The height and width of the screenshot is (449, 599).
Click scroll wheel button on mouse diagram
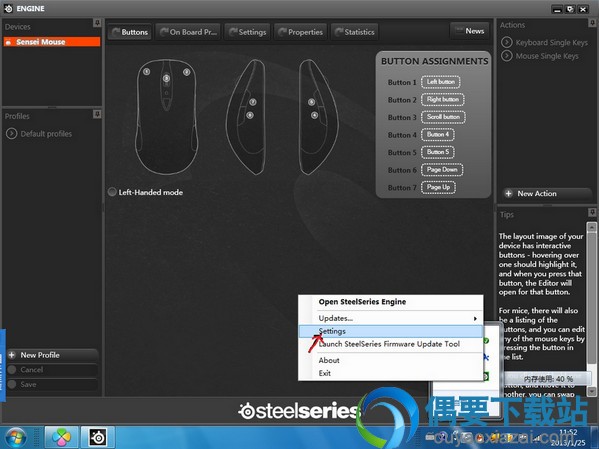(x=166, y=78)
